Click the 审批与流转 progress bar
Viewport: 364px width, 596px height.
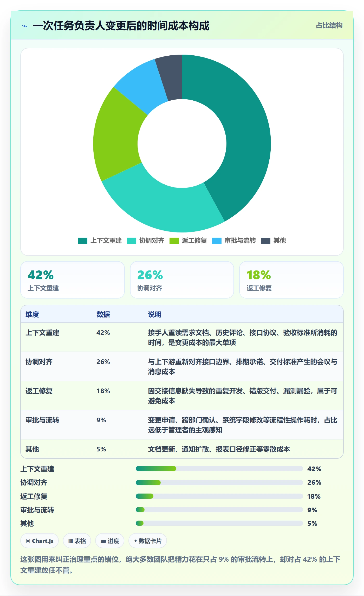[219, 510]
